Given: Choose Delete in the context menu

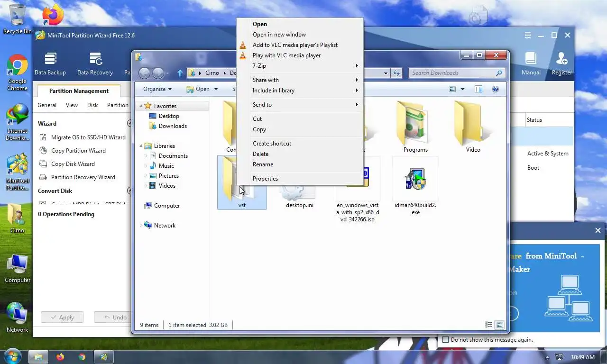Looking at the screenshot, I should coord(300,154).
